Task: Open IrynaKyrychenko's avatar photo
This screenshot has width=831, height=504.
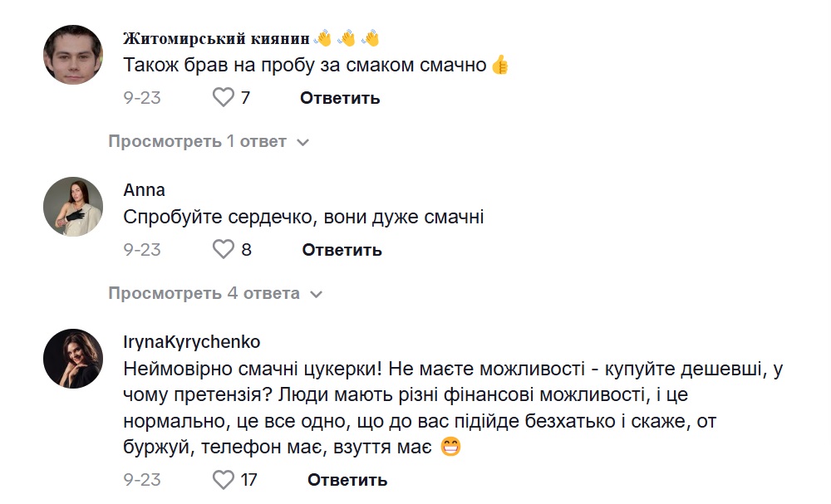Action: click(73, 359)
